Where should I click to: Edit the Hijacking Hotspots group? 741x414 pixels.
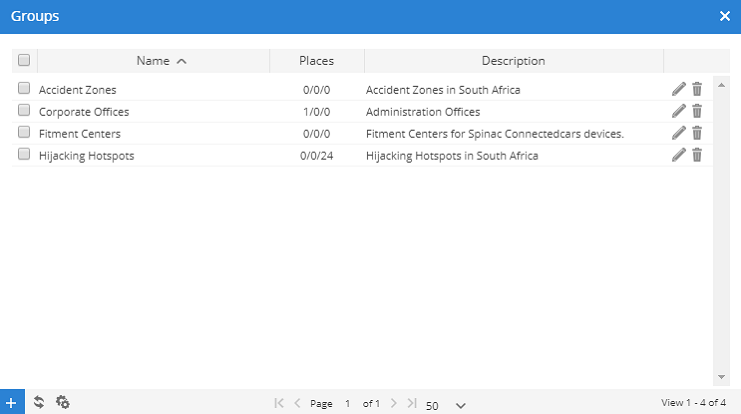(679, 155)
